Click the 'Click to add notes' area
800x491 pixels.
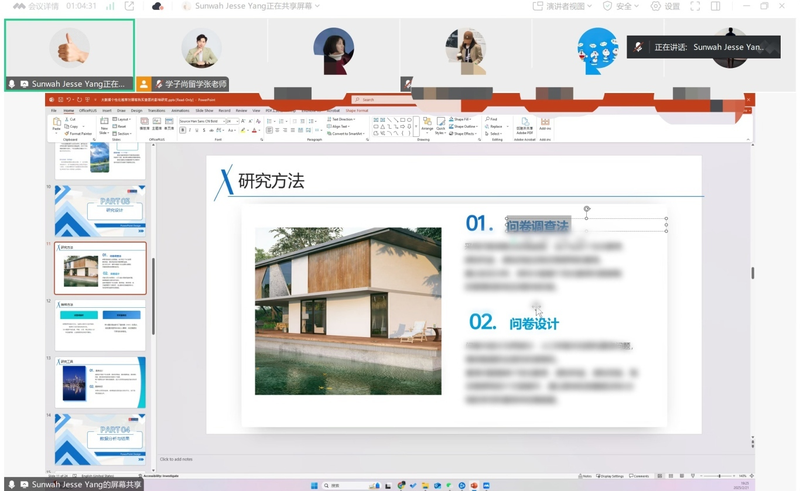176,459
